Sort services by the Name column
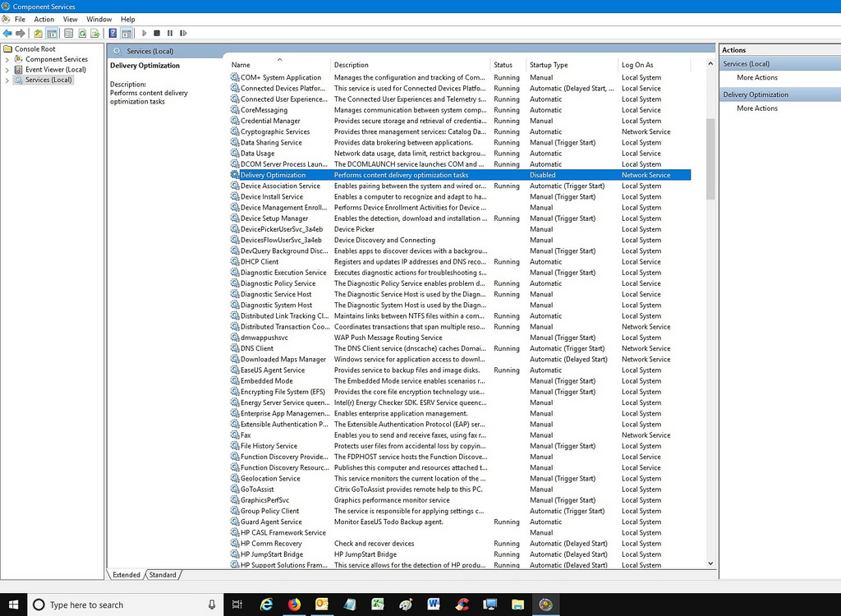Viewport: 841px width, 616px height. tap(279, 64)
